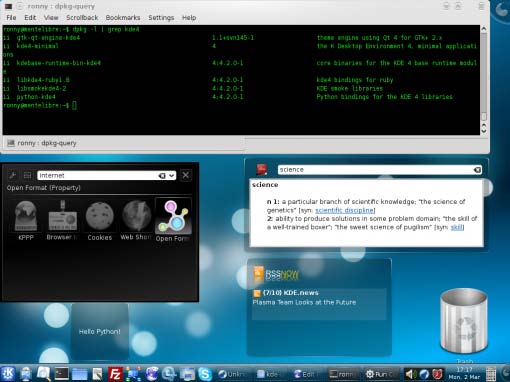Open Browser Identification in the launcher widget
This screenshot has width=510, height=382.
click(x=63, y=220)
